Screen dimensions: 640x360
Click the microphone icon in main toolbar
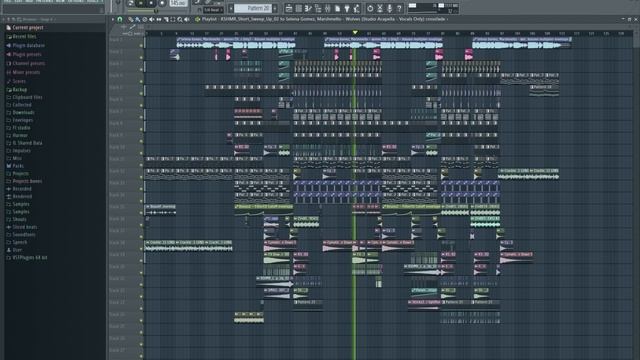[389, 8]
